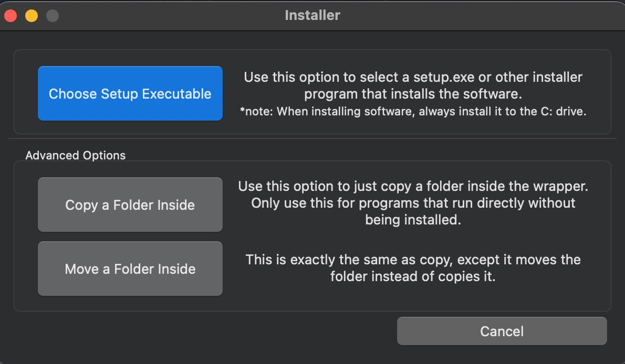Close the Installer window with red button

coord(11,16)
